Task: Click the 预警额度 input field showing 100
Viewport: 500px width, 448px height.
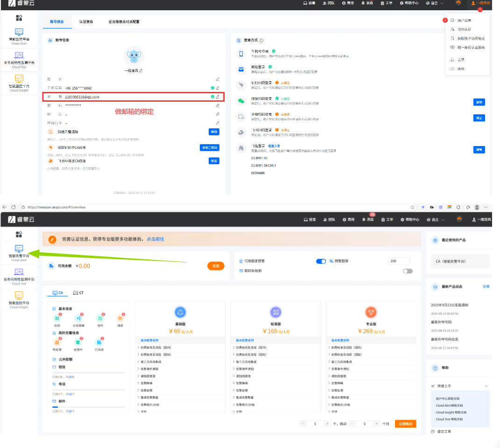Action: point(399,261)
